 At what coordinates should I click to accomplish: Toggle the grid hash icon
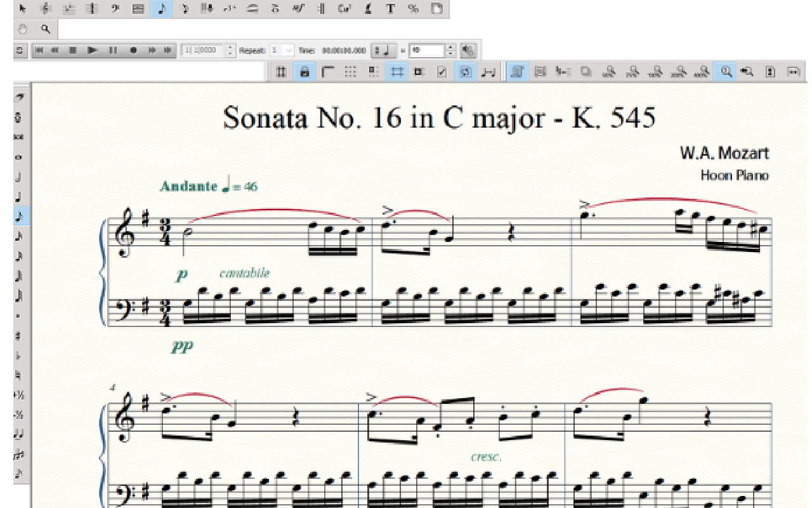tap(397, 72)
